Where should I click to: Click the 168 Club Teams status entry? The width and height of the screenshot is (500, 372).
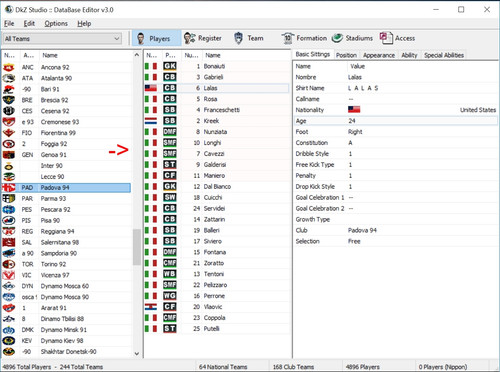point(293,367)
